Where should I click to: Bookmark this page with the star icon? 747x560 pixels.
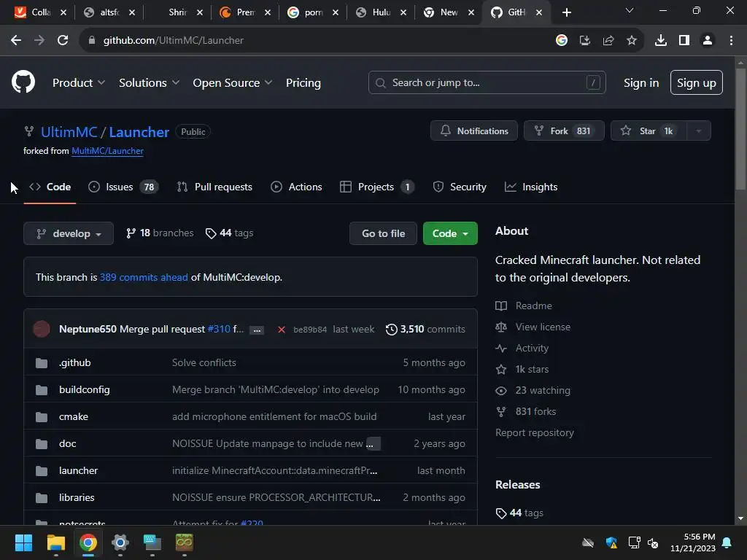pyautogui.click(x=632, y=41)
